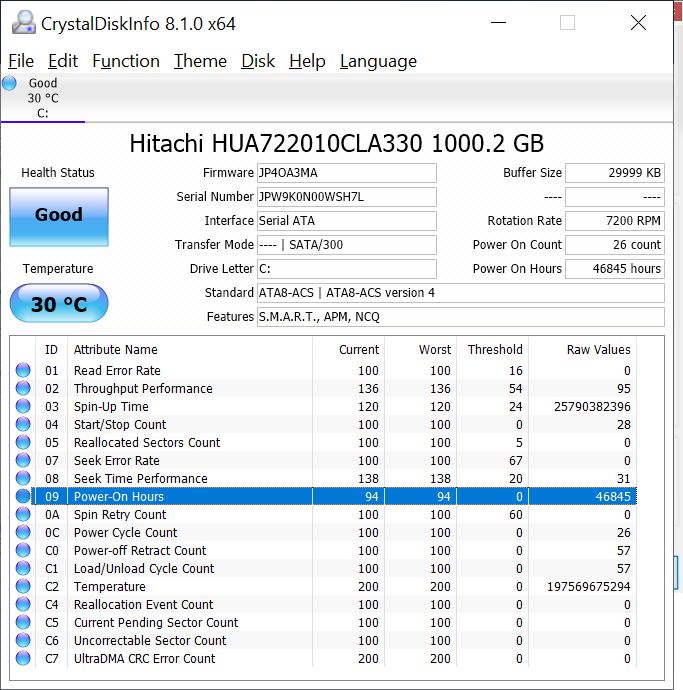Click the Serial Number field

tap(347, 197)
